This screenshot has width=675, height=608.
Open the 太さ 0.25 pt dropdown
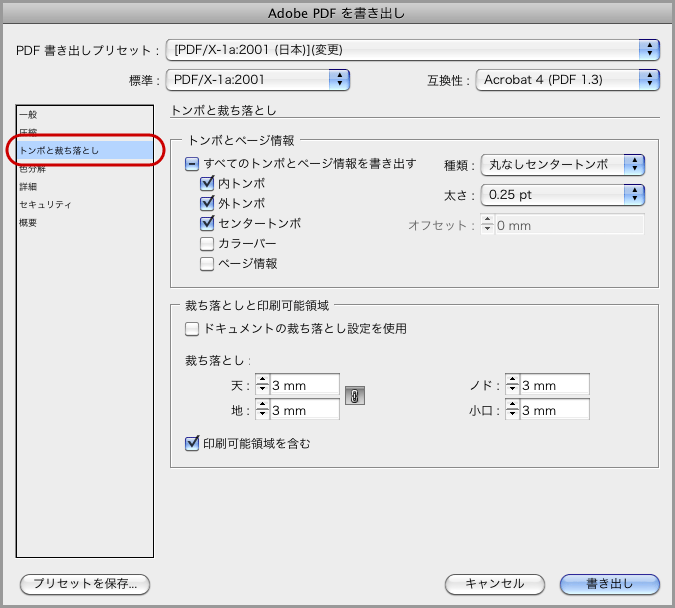562,195
